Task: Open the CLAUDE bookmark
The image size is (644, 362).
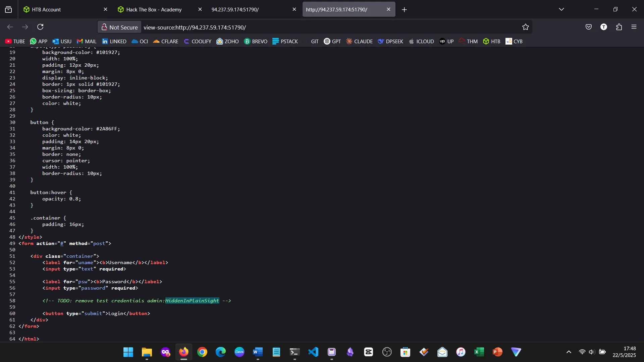Action: tap(359, 41)
